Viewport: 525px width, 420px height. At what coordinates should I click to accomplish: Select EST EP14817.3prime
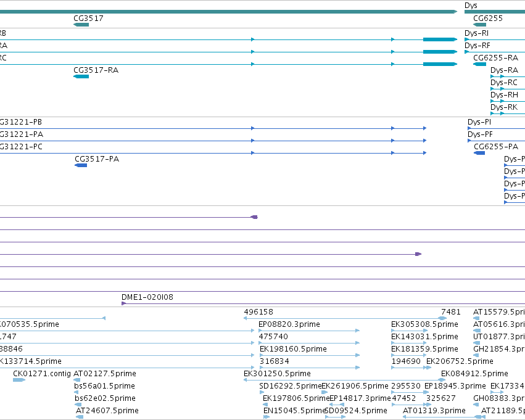click(360, 398)
